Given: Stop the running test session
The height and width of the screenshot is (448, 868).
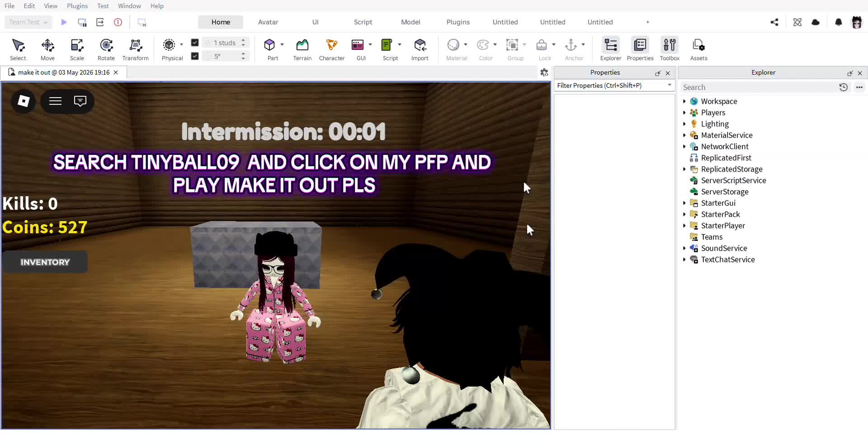Looking at the screenshot, I should [x=118, y=22].
